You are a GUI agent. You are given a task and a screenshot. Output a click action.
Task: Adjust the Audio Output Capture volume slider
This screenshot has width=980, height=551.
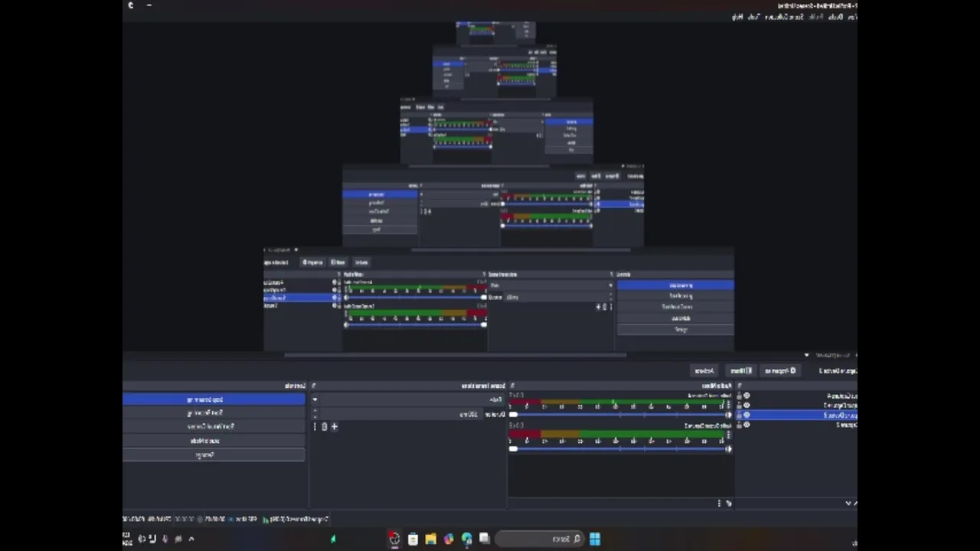tap(616, 448)
